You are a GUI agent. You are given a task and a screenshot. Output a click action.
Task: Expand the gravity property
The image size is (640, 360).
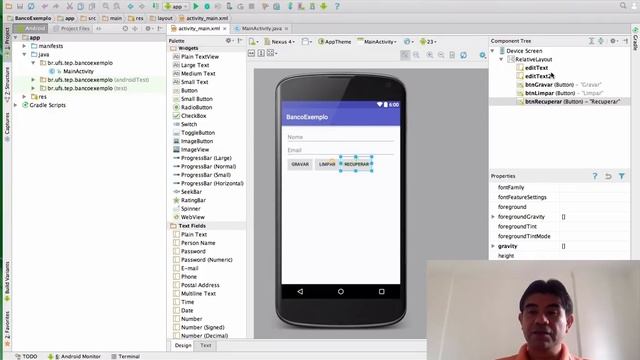[x=493, y=246]
